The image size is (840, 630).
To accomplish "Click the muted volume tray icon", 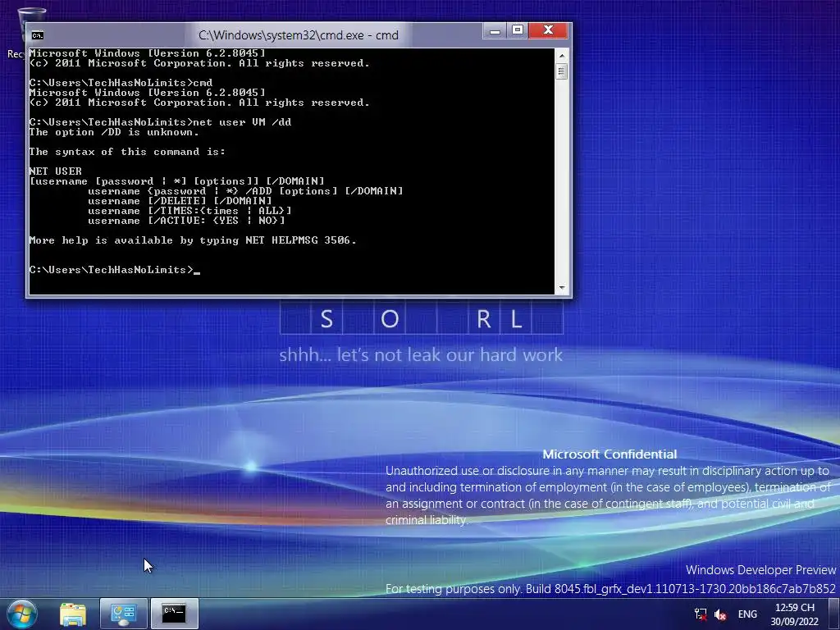I will pyautogui.click(x=720, y=614).
